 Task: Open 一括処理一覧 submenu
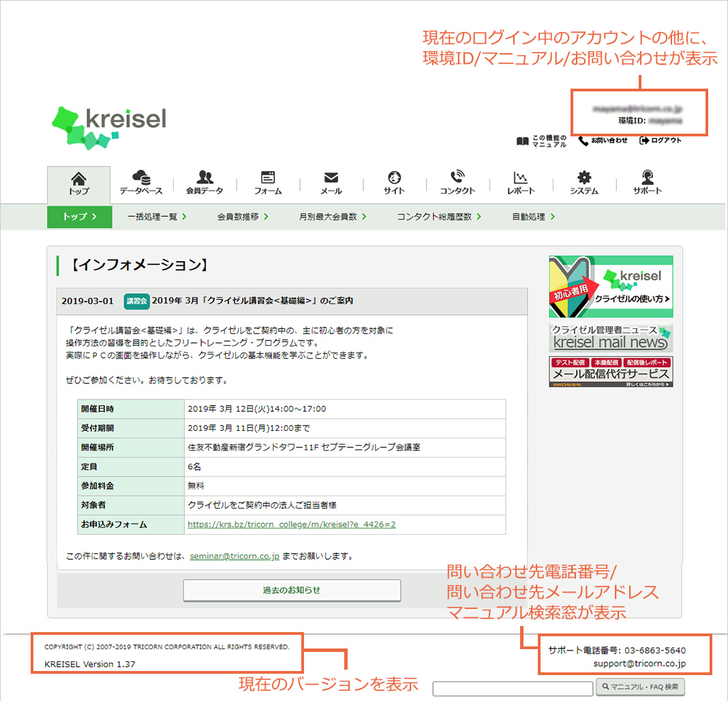[157, 216]
